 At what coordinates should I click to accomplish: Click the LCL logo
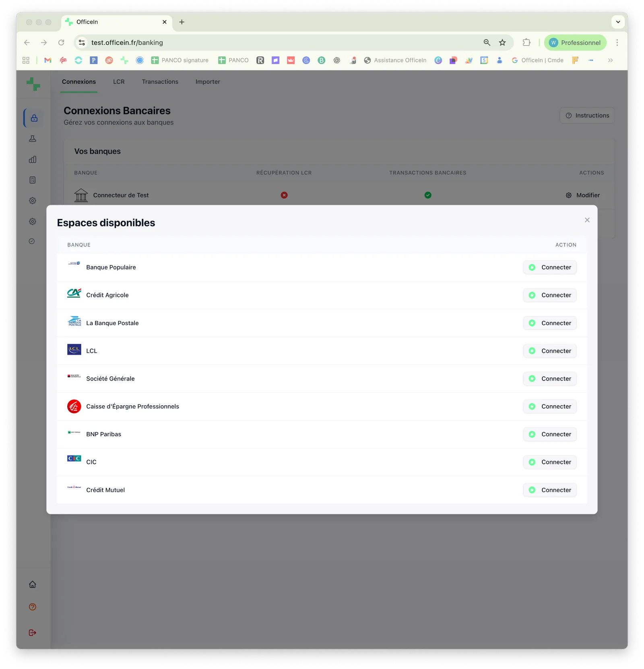click(74, 349)
